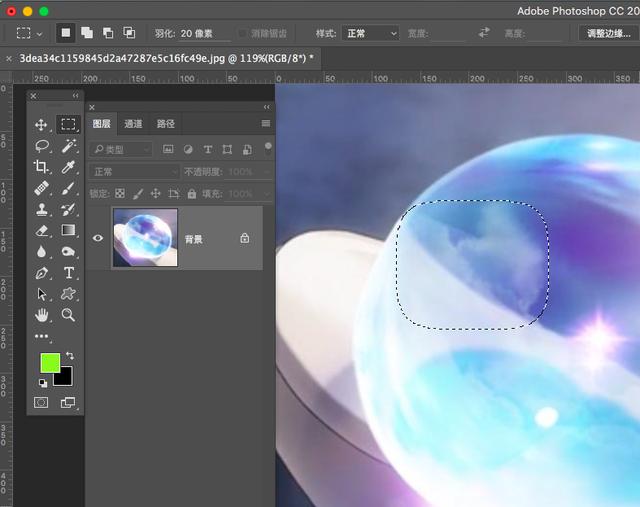Filter layers by pixel layers

[168, 149]
